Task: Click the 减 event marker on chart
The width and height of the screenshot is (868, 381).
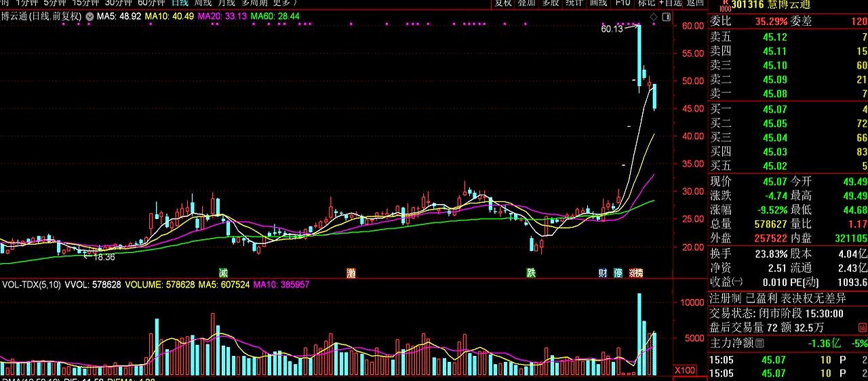Action: [223, 273]
